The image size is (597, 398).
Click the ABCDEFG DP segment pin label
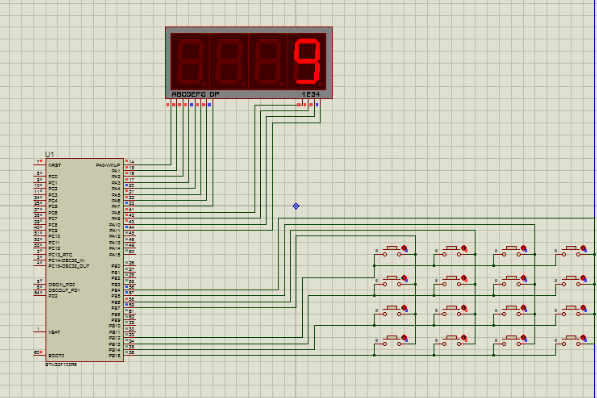[x=195, y=94]
